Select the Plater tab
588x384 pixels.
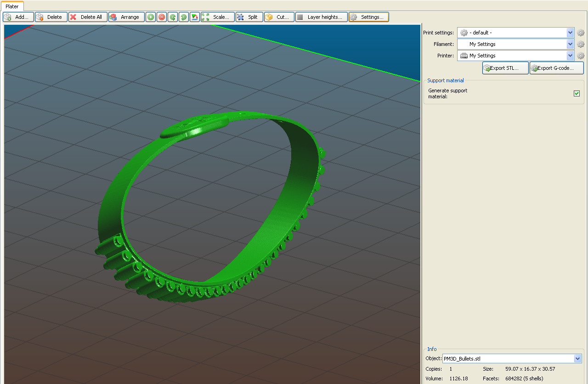click(12, 6)
